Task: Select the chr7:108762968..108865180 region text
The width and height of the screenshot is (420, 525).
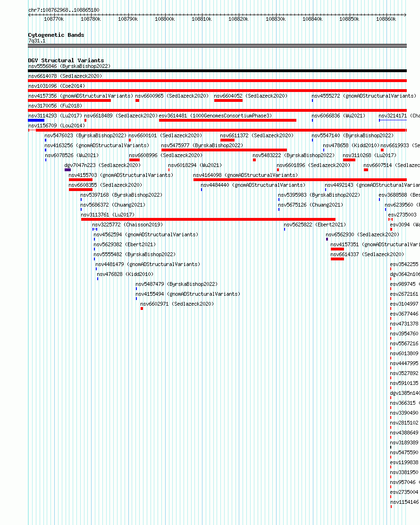Action: point(64,10)
